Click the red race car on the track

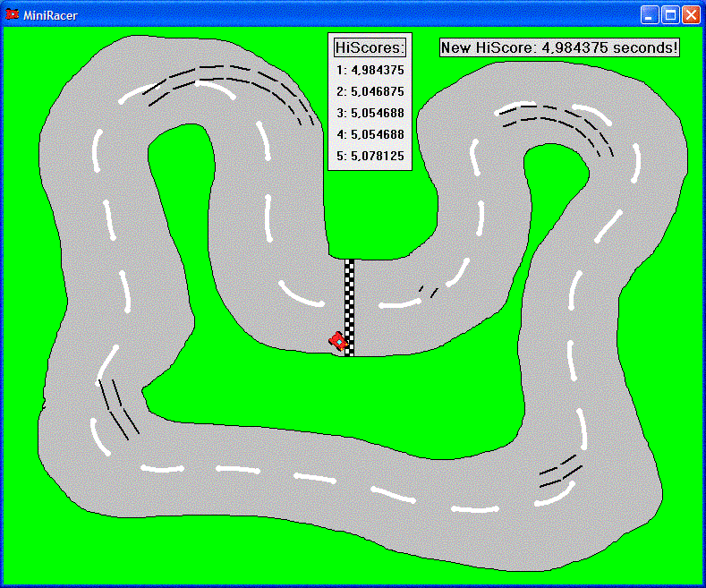click(338, 341)
